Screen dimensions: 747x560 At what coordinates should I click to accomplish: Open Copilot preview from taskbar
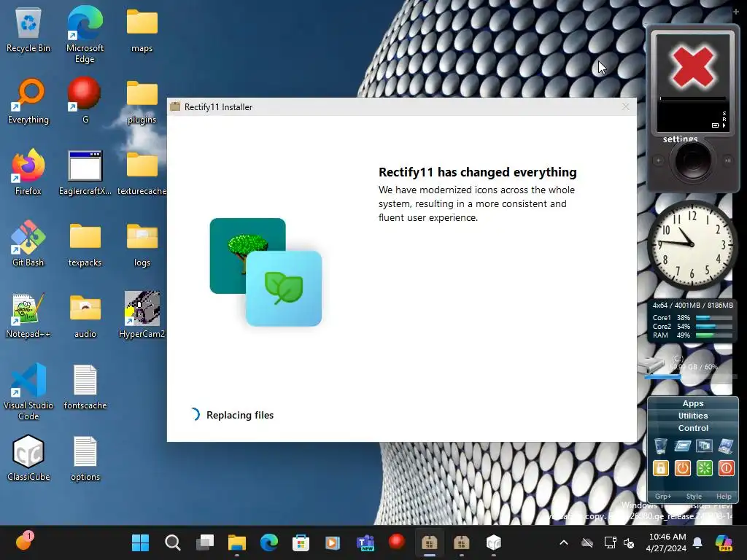tap(724, 542)
